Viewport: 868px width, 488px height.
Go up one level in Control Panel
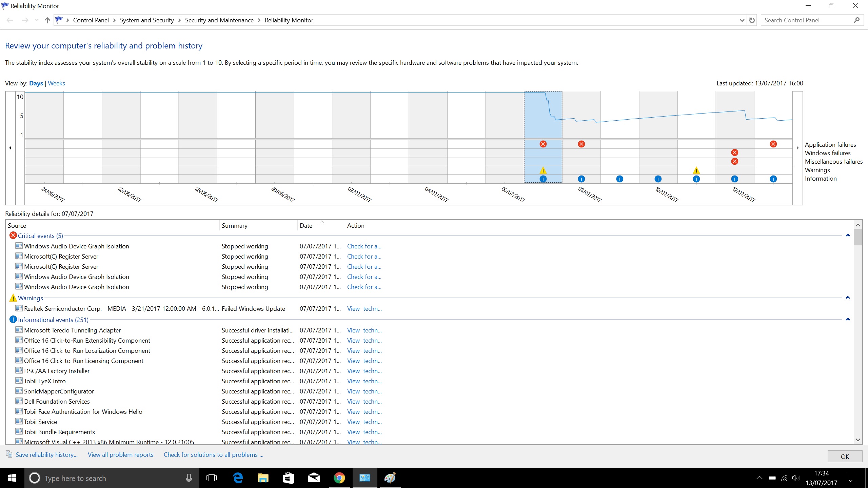pyautogui.click(x=47, y=20)
